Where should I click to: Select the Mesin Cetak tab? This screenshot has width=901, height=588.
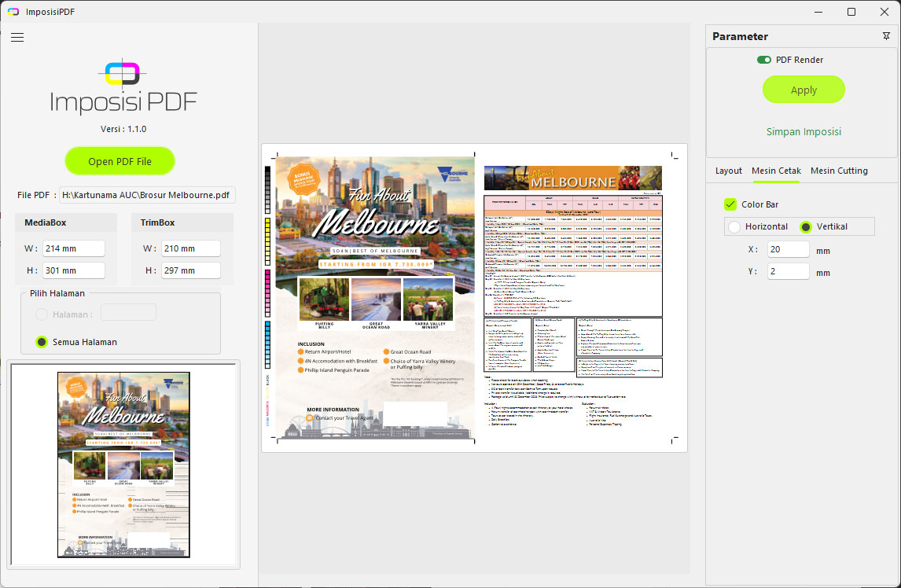(x=776, y=171)
